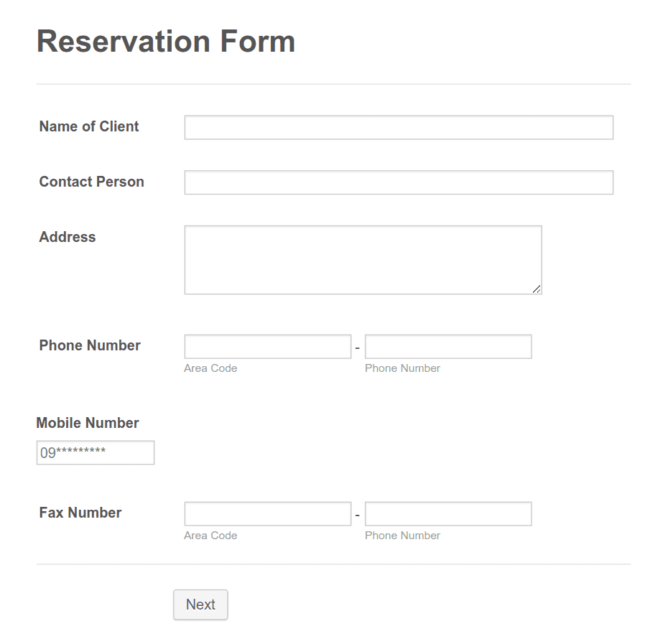This screenshot has height=644, width=668.
Task: Click the Contact Person label
Action: 91,182
